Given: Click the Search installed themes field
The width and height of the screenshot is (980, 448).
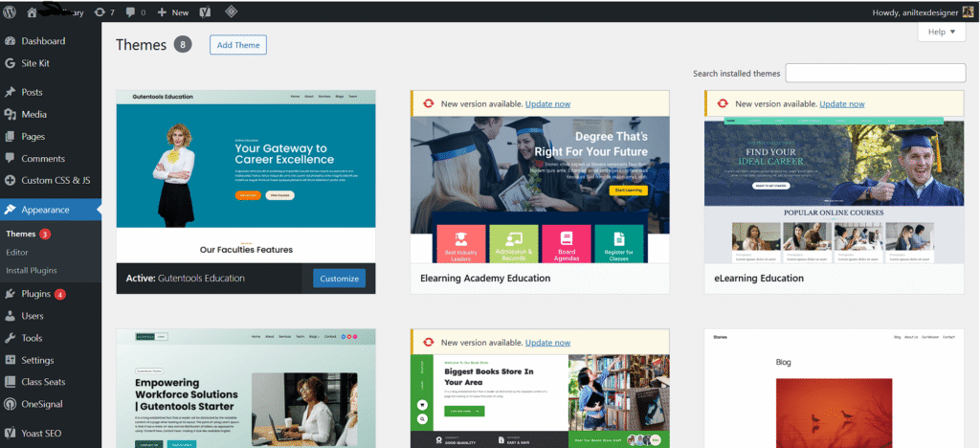Looking at the screenshot, I should (x=875, y=74).
